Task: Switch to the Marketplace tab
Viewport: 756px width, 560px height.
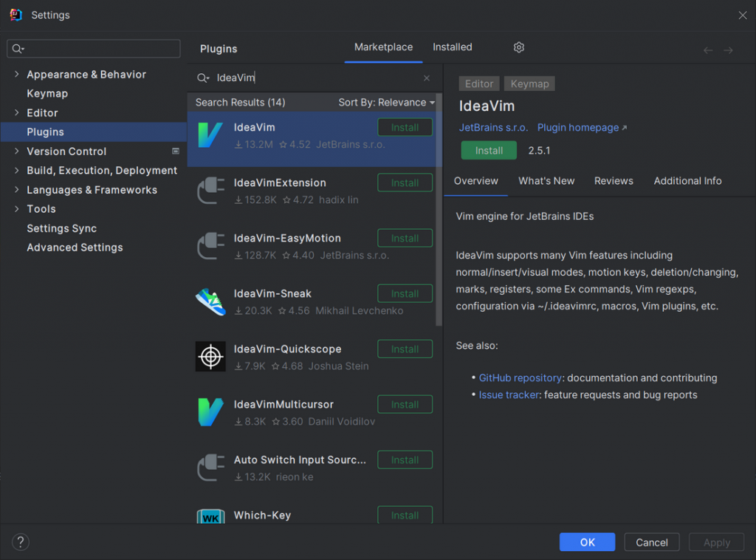Action: pos(383,47)
